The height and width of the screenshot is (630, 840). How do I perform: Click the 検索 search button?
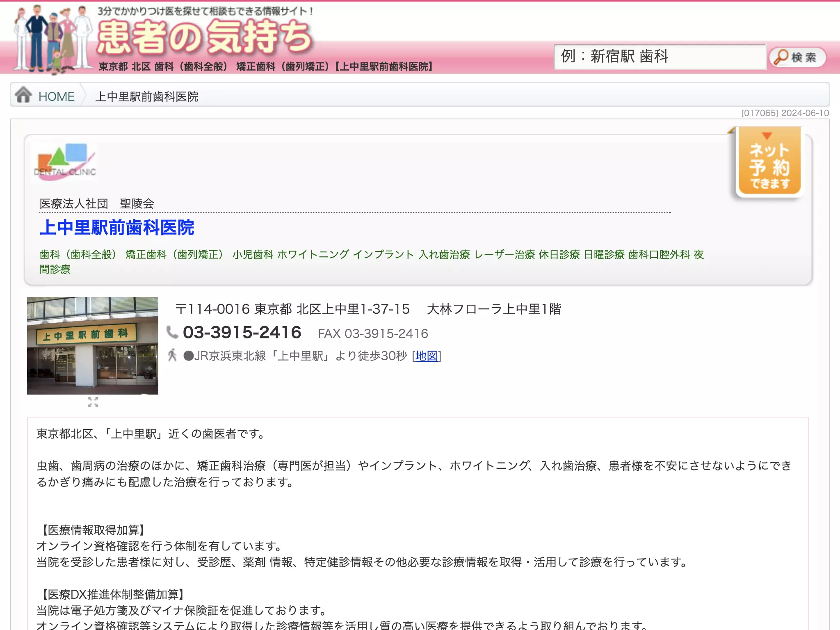(797, 57)
